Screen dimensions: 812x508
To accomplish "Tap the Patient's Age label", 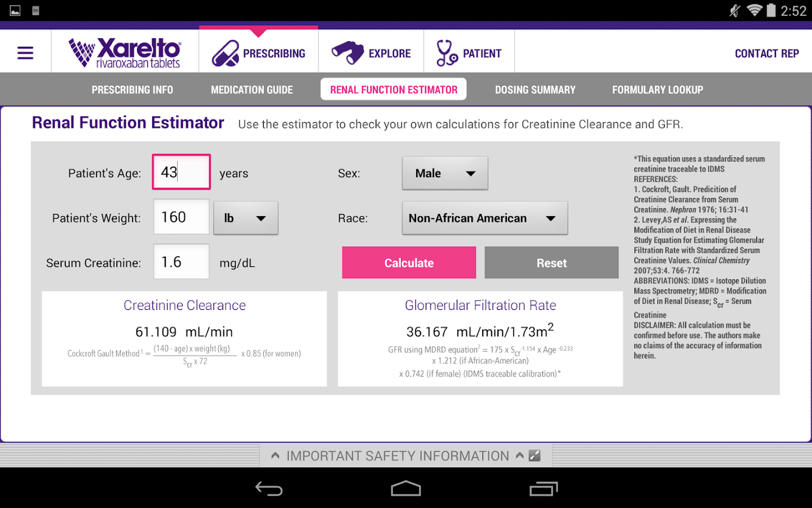I will tap(105, 173).
